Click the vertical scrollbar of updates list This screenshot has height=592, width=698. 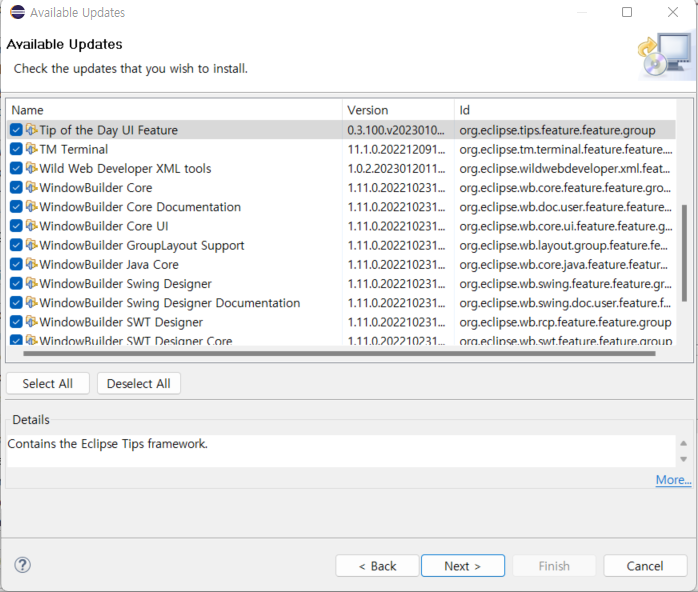(684, 253)
